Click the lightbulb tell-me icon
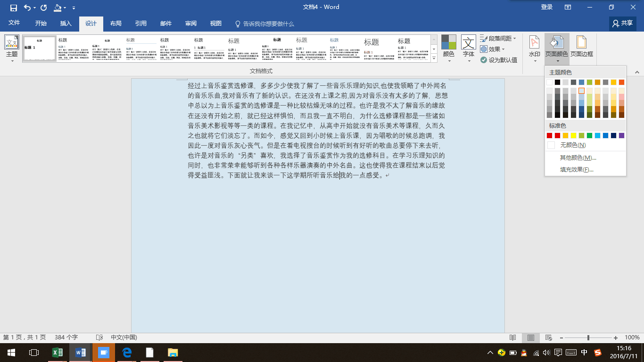 [x=238, y=24]
